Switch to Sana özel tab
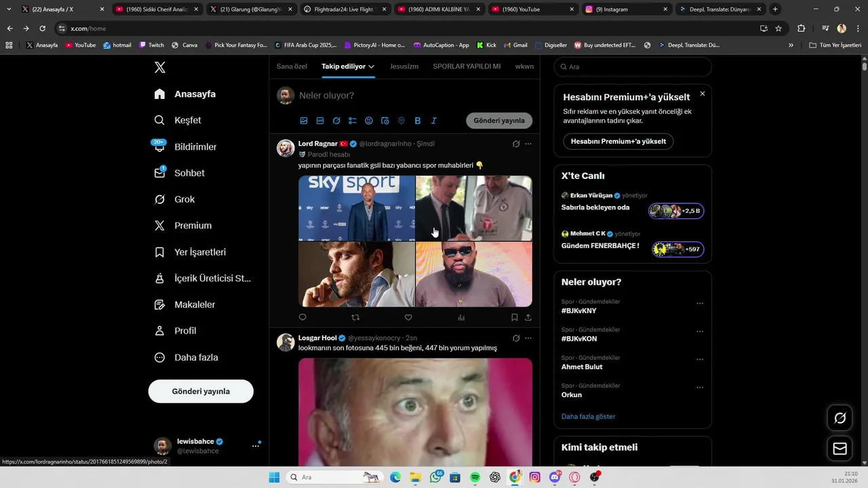The width and height of the screenshot is (868, 488). click(x=292, y=66)
